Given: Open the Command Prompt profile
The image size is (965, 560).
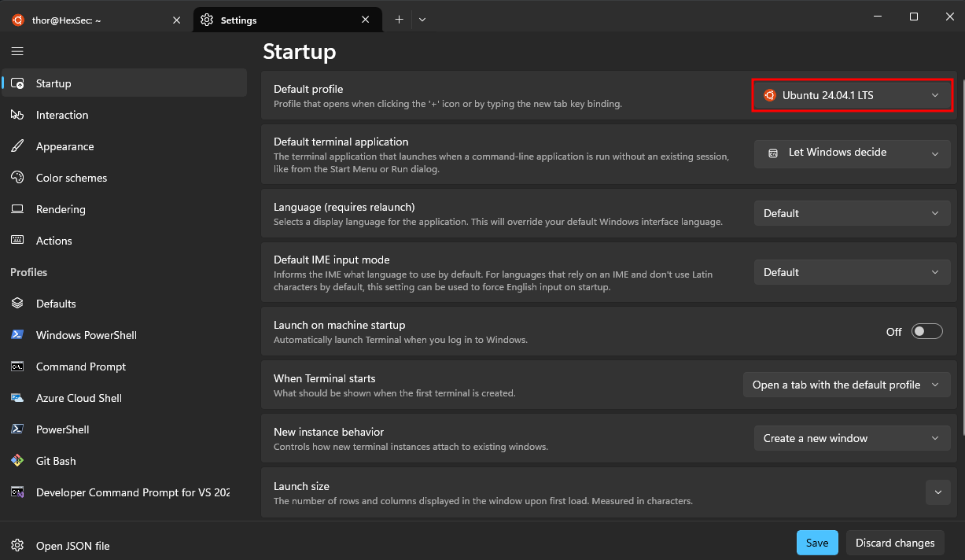Looking at the screenshot, I should pos(124,367).
